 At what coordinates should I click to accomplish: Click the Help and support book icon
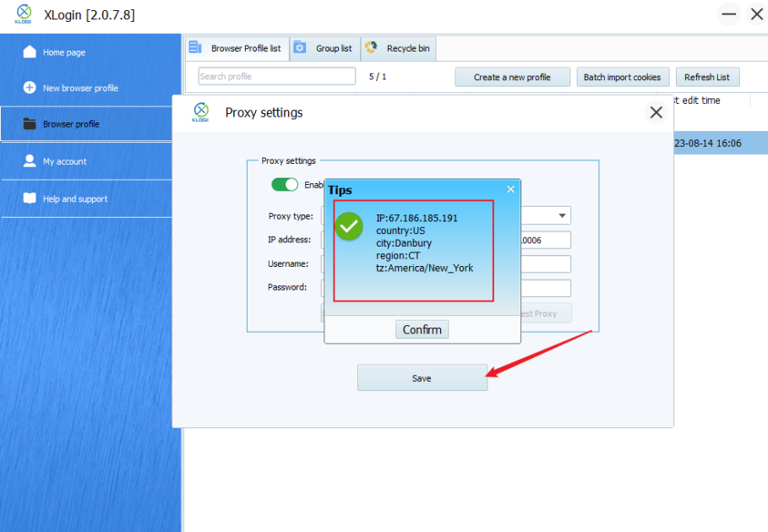30,198
